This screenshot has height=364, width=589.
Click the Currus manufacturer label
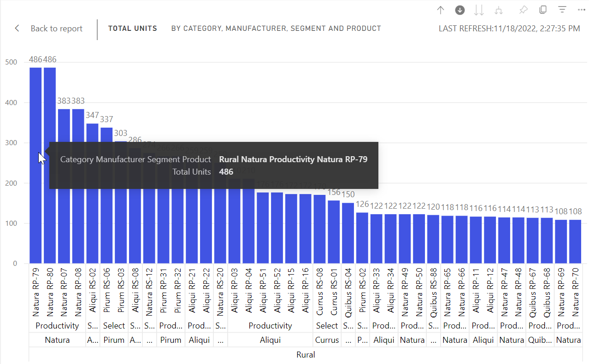327,340
